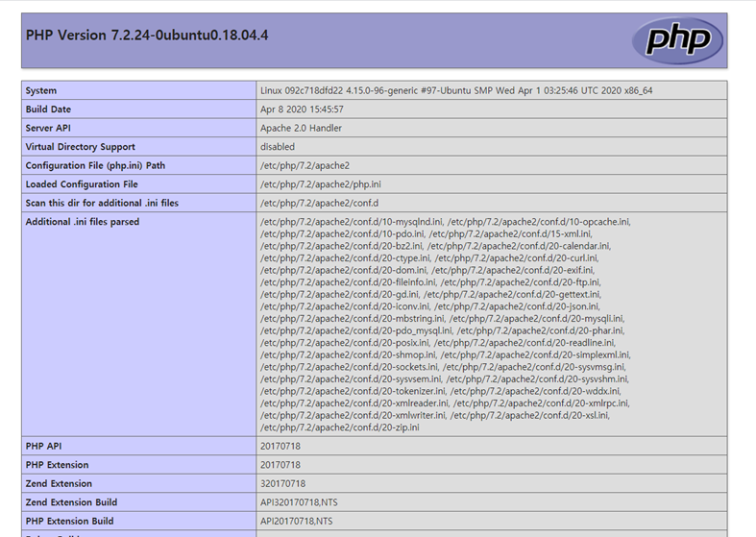Click the 'Server API' label

tap(48, 128)
